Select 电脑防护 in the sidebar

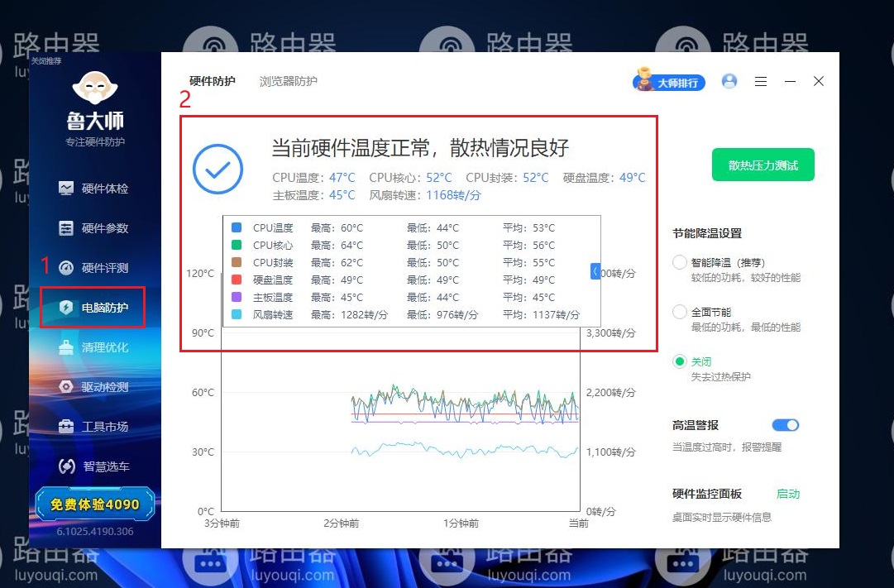[93, 308]
